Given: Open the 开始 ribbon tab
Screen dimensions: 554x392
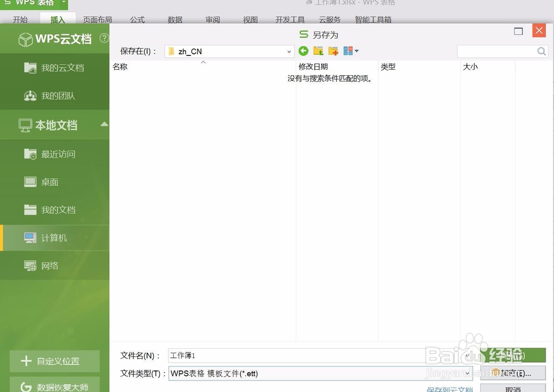Looking at the screenshot, I should click(x=20, y=19).
